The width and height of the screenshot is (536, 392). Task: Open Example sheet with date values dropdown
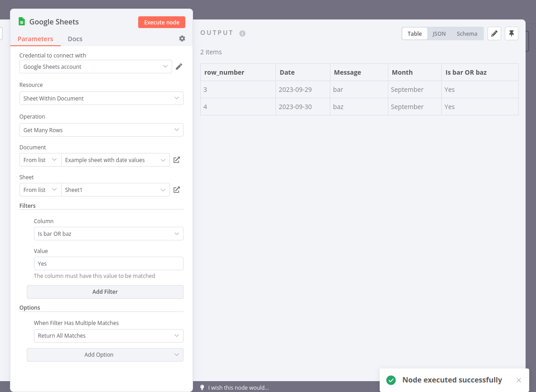pos(116,160)
